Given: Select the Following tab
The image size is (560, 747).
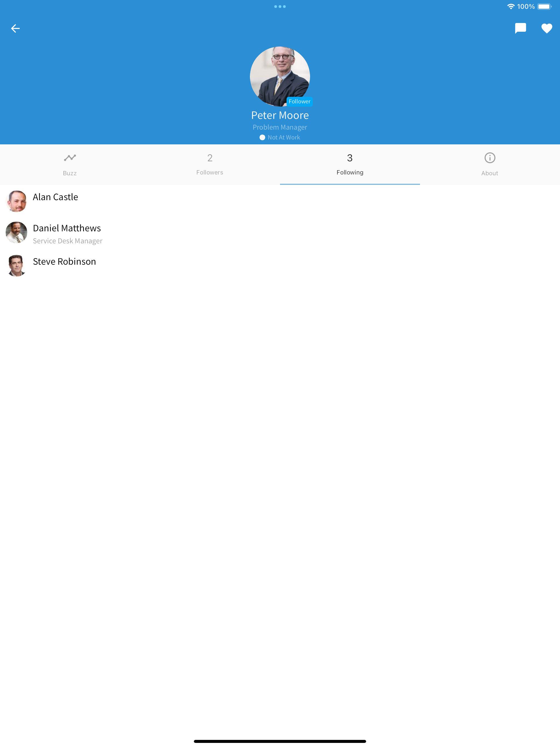Looking at the screenshot, I should (x=350, y=165).
